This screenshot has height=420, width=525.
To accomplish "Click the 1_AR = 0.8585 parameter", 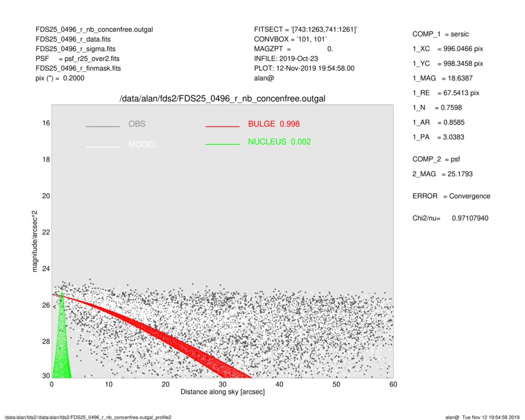I will pyautogui.click(x=438, y=123).
